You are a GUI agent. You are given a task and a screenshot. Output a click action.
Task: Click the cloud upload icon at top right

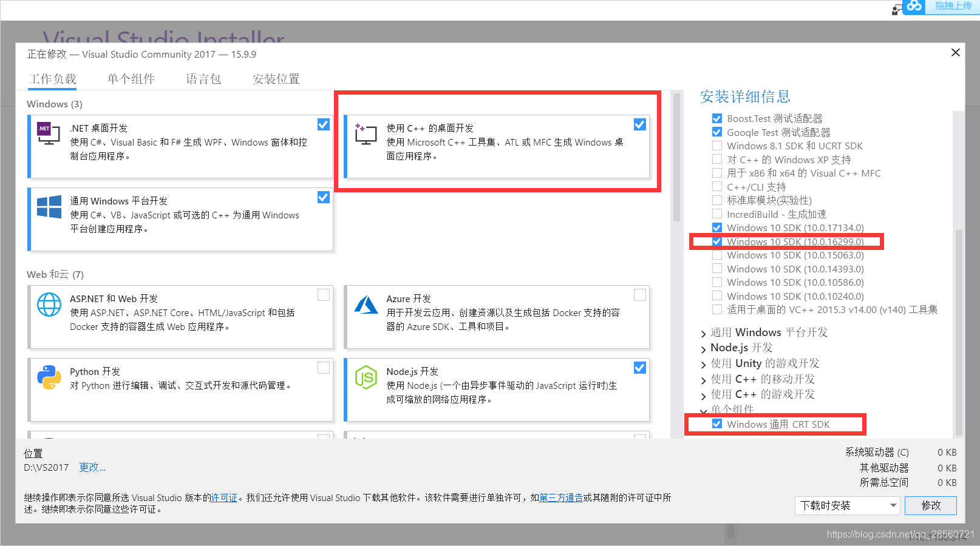[914, 7]
